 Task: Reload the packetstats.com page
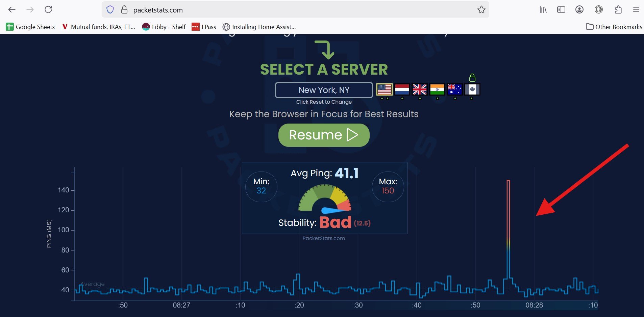click(x=48, y=9)
